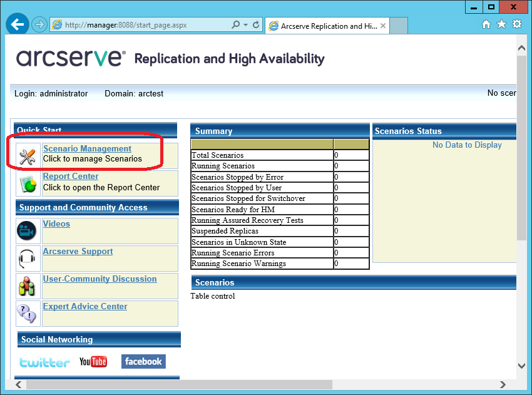The image size is (532, 395).
Task: Click the Arcserve Support headset icon
Action: click(x=27, y=259)
